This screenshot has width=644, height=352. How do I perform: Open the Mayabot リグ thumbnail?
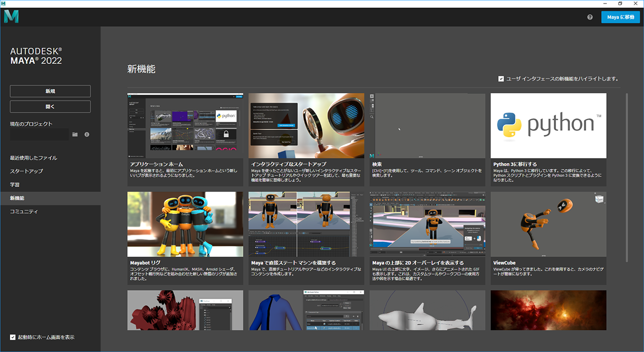185,224
